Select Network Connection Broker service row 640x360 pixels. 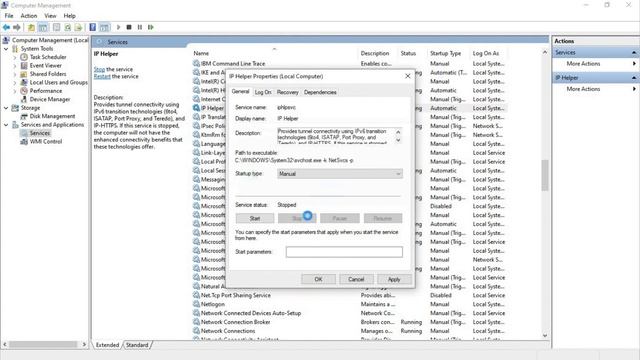(x=349, y=322)
